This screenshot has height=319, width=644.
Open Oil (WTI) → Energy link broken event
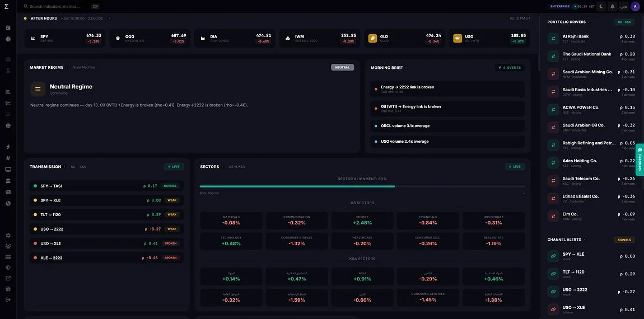pyautogui.click(x=447, y=109)
